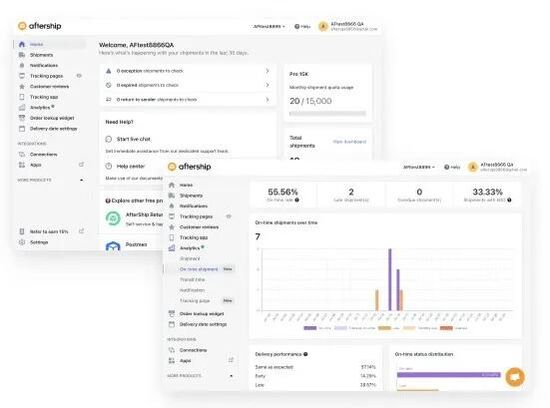Click Tracking app phone icon in back window
Viewport: 550px width, 408px height.
pos(22,97)
